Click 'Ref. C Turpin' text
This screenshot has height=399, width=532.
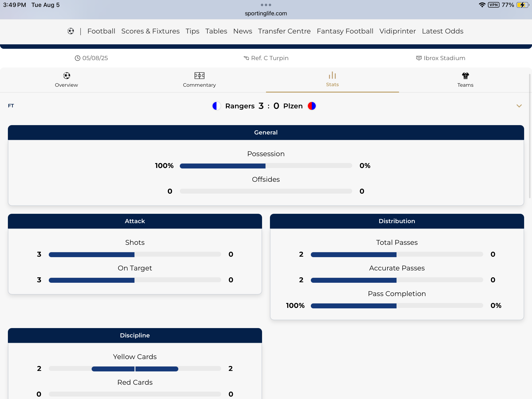tap(270, 58)
